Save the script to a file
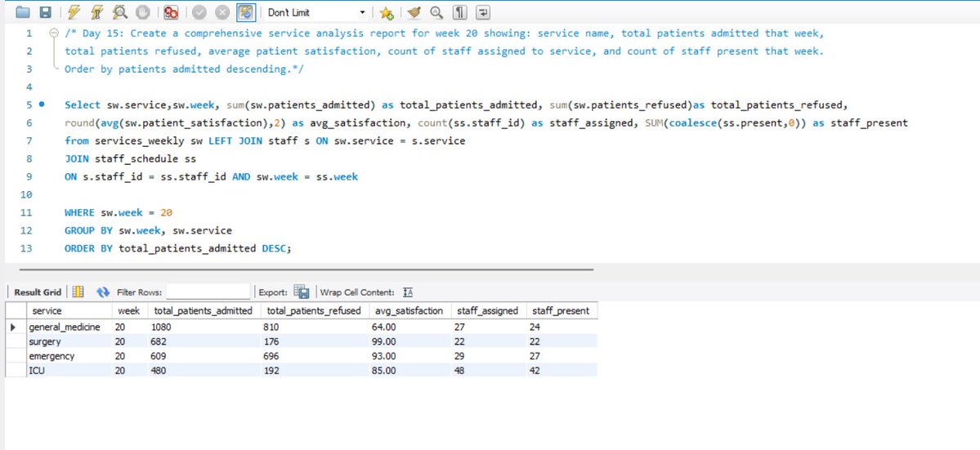Image resolution: width=980 pixels, height=450 pixels. [x=46, y=12]
